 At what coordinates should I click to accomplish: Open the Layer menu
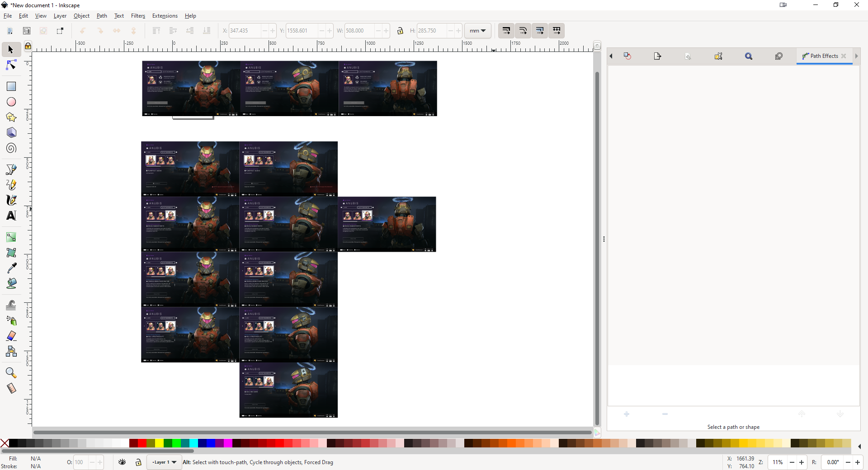pos(60,16)
